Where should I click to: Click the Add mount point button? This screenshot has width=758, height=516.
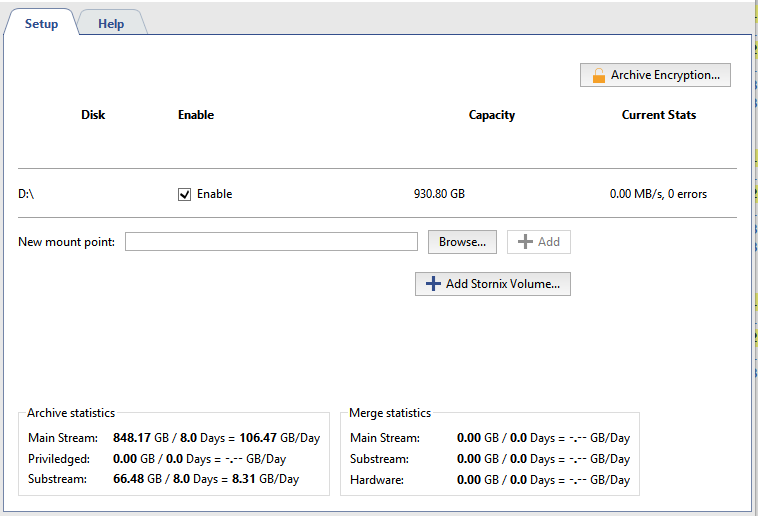(x=539, y=242)
